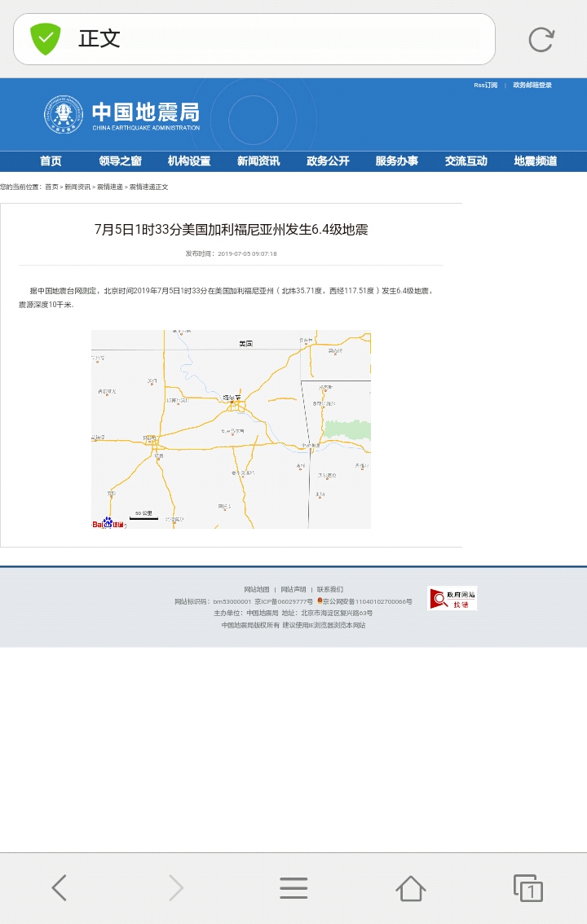The height and width of the screenshot is (924, 587).
Task: Click the 中国地震局 header title text
Action: 146,112
